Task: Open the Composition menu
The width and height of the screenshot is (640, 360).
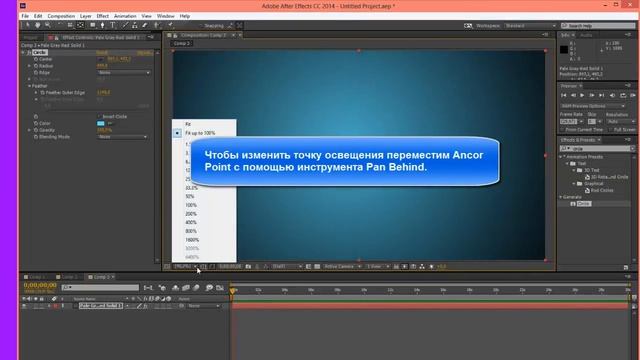Action: (x=61, y=16)
